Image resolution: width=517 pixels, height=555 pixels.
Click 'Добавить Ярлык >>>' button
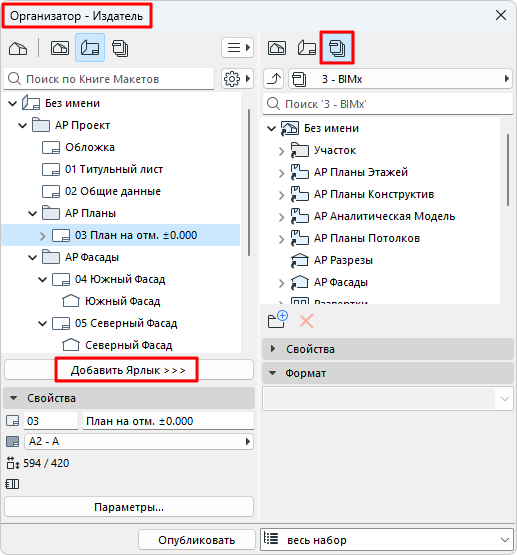tap(129, 370)
